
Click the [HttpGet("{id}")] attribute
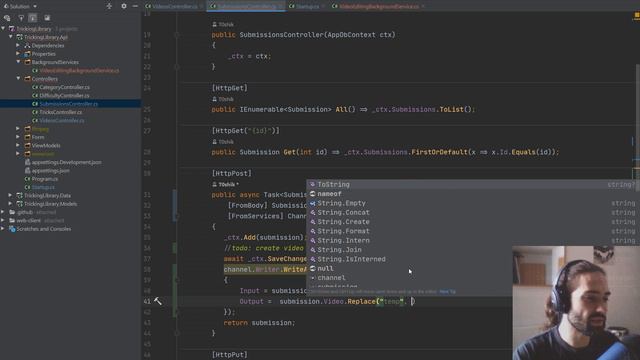245,131
